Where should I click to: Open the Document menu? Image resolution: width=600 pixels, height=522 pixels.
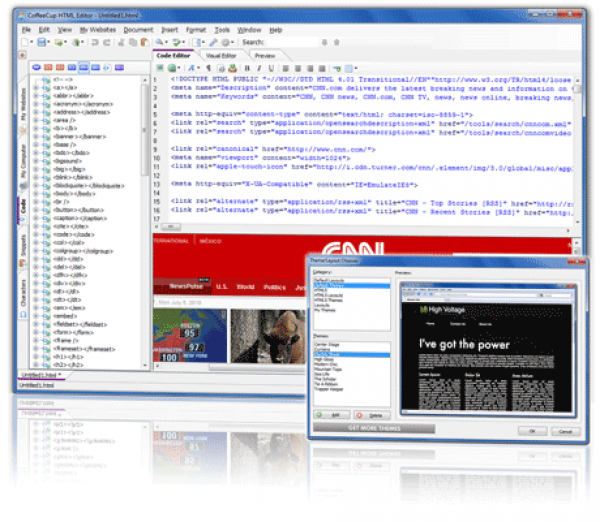click(x=138, y=30)
